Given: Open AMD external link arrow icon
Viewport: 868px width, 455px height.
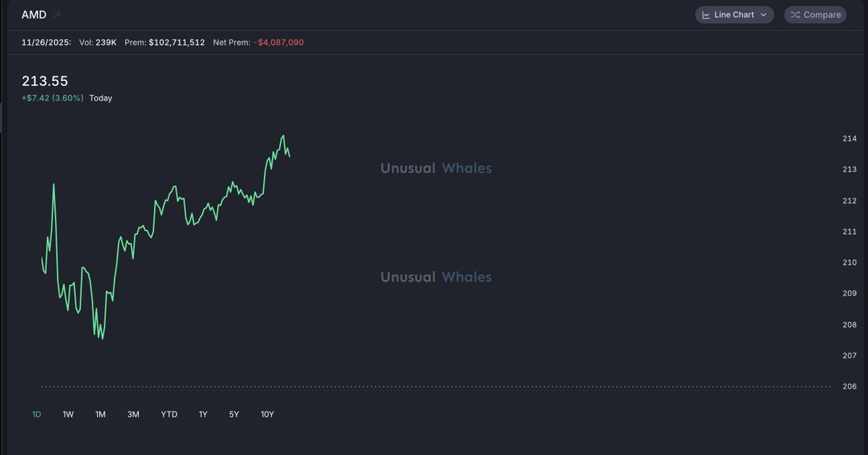Looking at the screenshot, I should coord(56,15).
